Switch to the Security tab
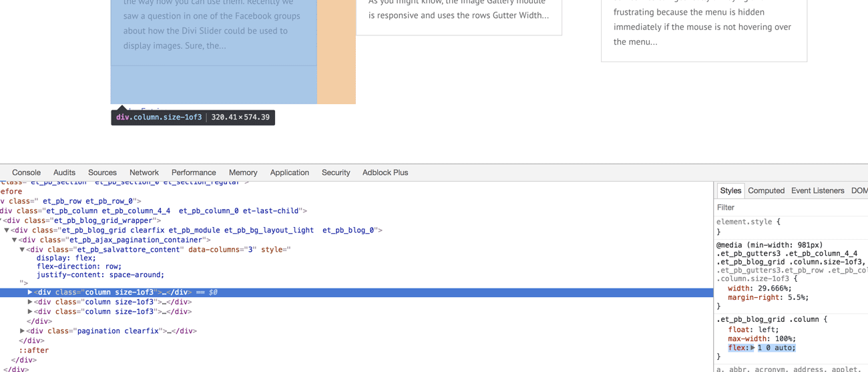The width and height of the screenshot is (868, 372). coord(336,172)
